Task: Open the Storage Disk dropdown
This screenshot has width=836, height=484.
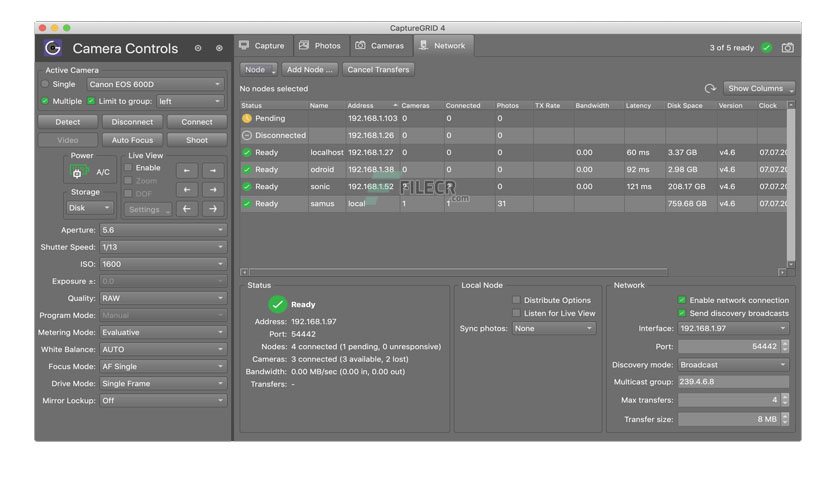Action: coord(89,208)
